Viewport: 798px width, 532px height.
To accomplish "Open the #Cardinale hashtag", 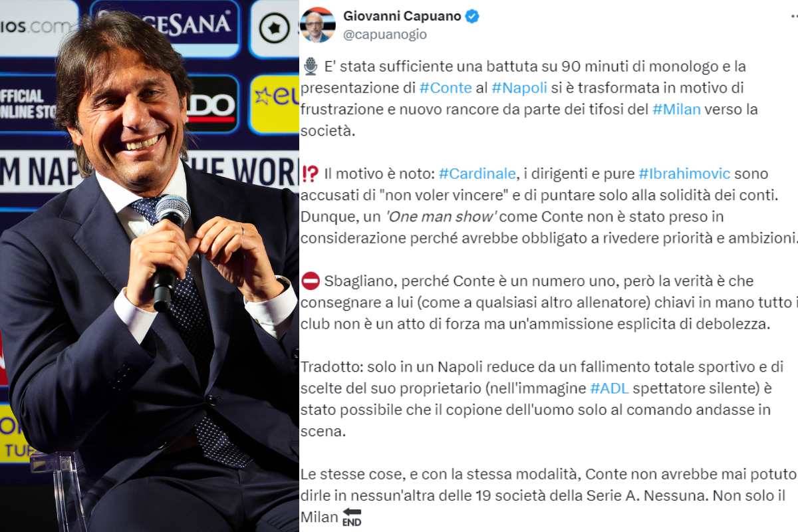I will click(x=477, y=174).
